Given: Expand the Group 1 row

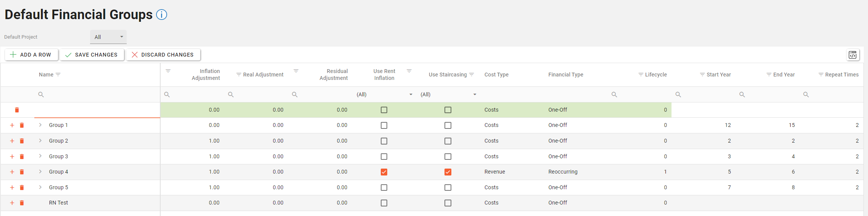Looking at the screenshot, I should (x=40, y=125).
